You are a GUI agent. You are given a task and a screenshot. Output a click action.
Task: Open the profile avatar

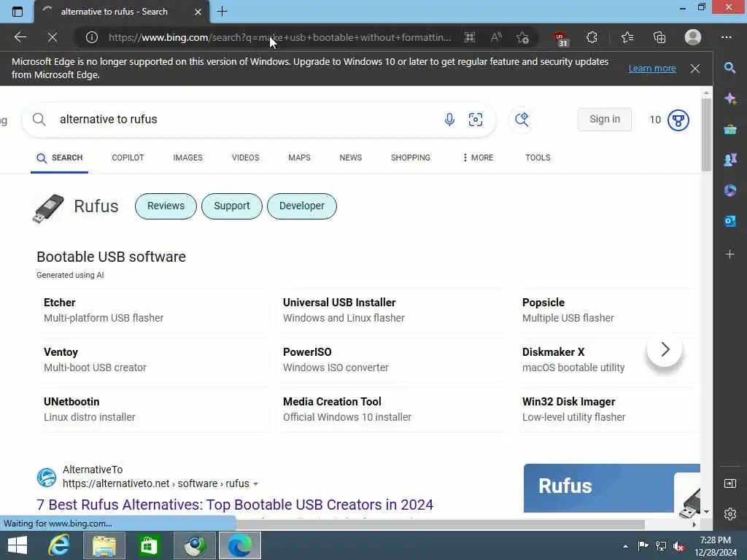tap(693, 37)
